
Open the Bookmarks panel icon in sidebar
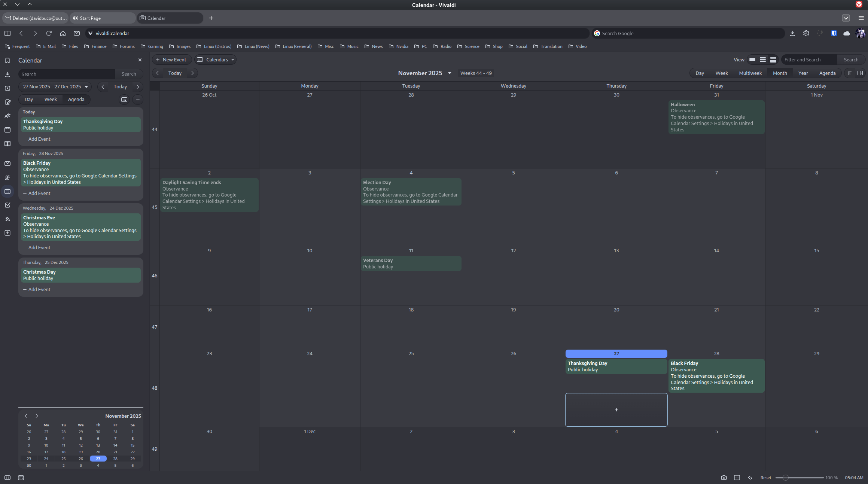tap(7, 61)
